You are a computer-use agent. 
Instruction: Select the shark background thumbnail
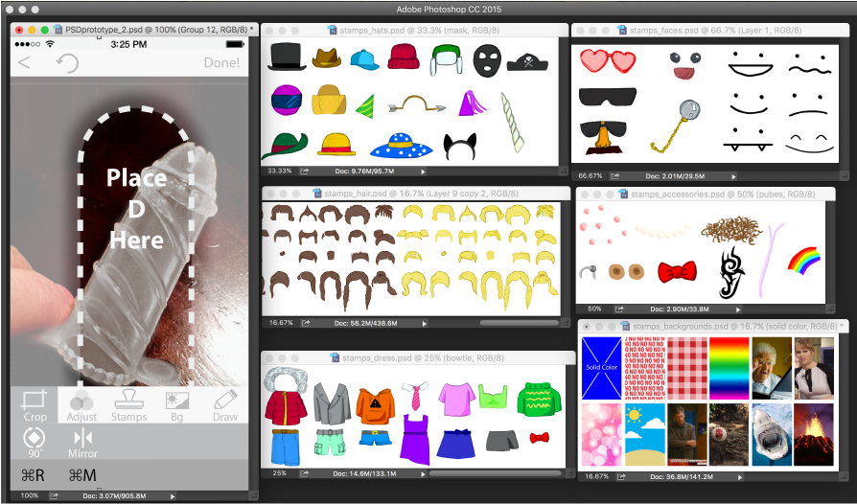click(x=771, y=435)
